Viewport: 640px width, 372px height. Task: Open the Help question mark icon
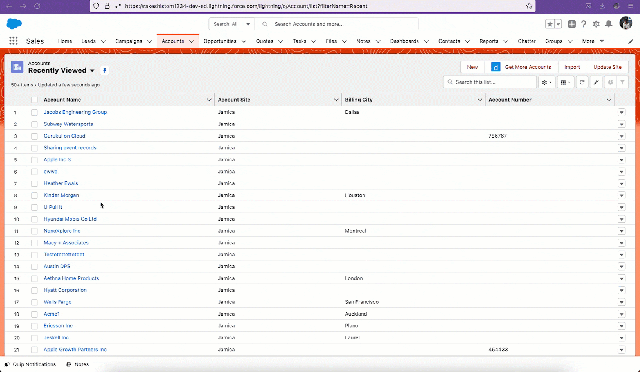584,24
